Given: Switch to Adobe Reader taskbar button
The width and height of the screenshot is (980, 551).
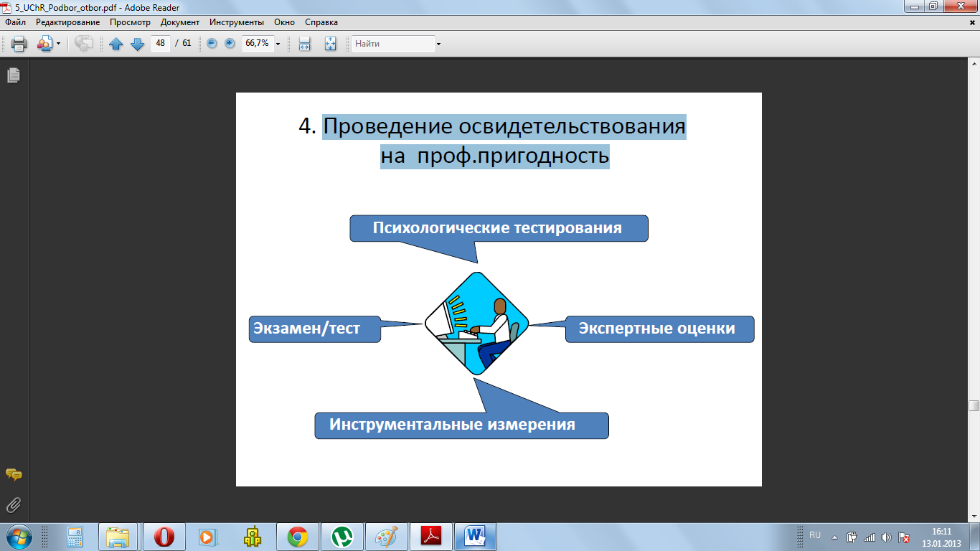Looking at the screenshot, I should point(430,537).
